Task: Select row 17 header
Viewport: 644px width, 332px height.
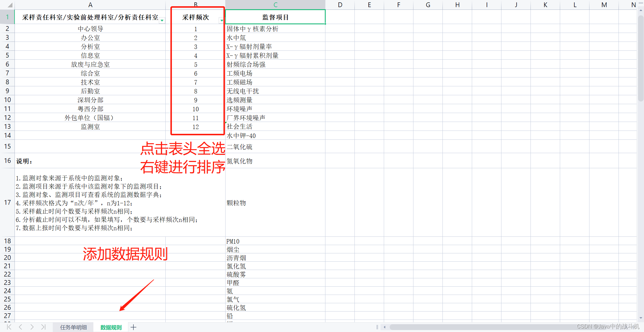Action: tap(7, 202)
